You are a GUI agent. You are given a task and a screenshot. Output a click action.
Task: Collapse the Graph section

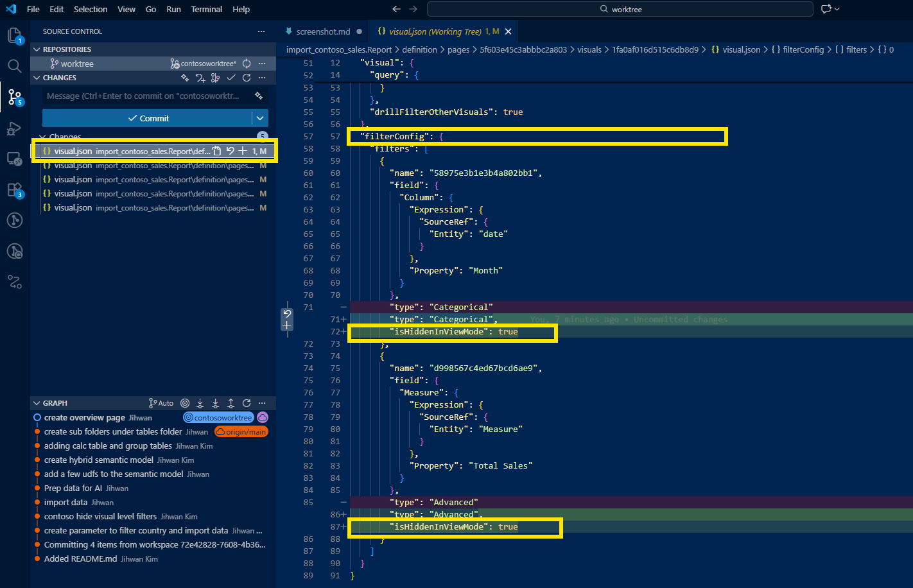(37, 403)
